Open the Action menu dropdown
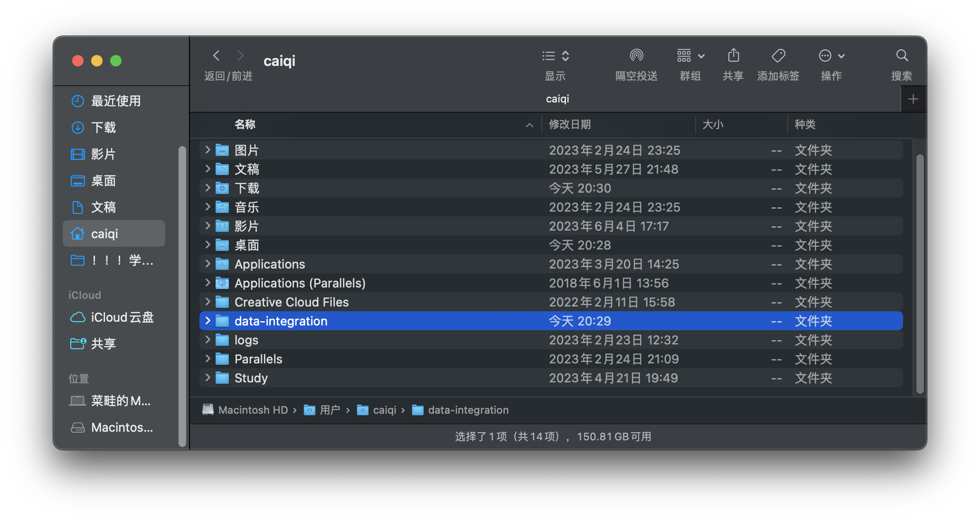Image resolution: width=980 pixels, height=520 pixels. point(831,56)
